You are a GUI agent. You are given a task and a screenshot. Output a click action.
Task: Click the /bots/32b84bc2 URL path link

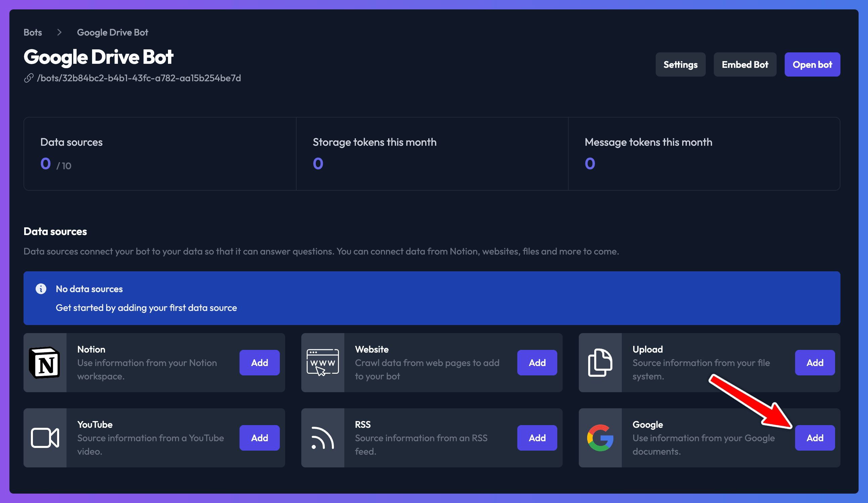point(139,78)
